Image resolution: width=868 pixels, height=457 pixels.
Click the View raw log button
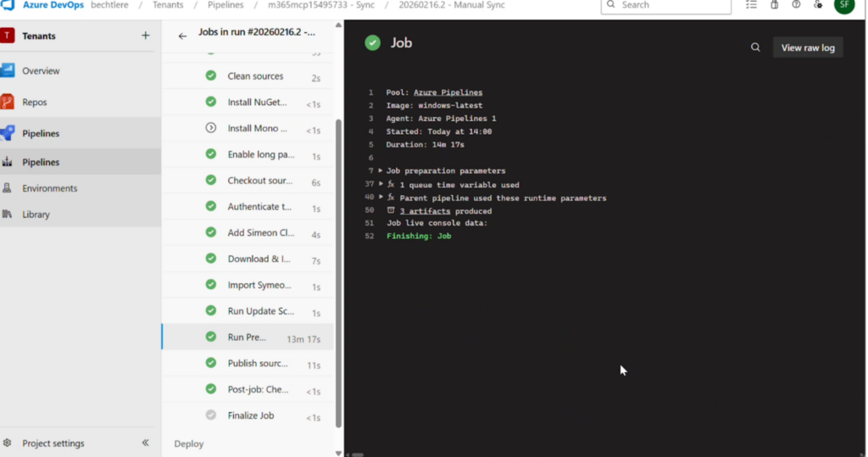coord(807,47)
